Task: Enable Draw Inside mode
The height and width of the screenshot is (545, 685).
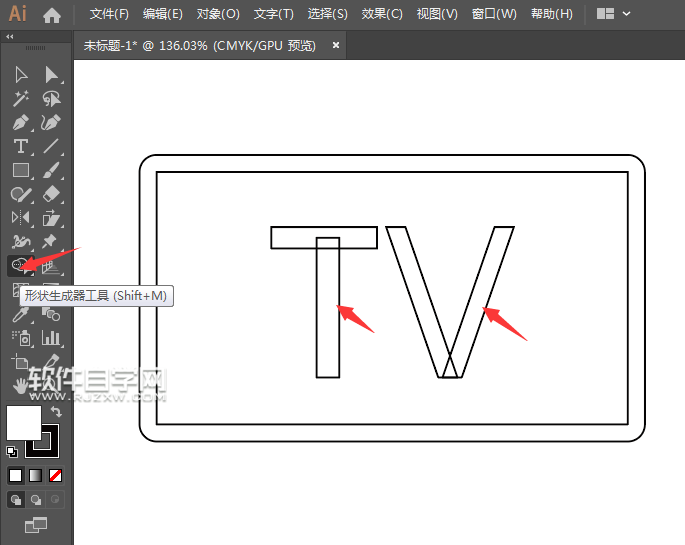Action: 55,500
